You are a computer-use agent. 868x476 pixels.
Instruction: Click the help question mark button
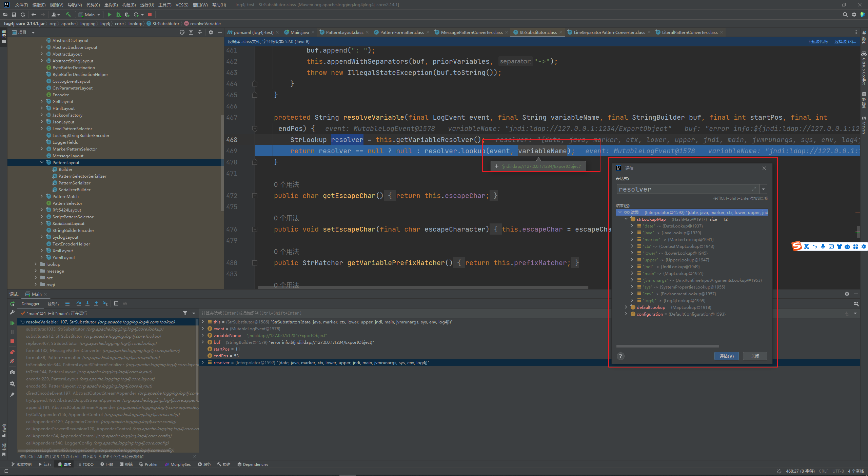click(620, 356)
